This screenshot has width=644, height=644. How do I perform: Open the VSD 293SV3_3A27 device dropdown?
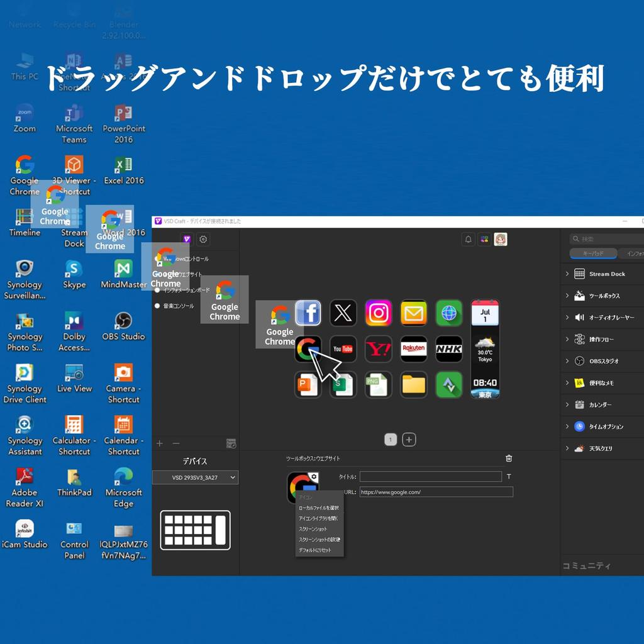[x=195, y=478]
